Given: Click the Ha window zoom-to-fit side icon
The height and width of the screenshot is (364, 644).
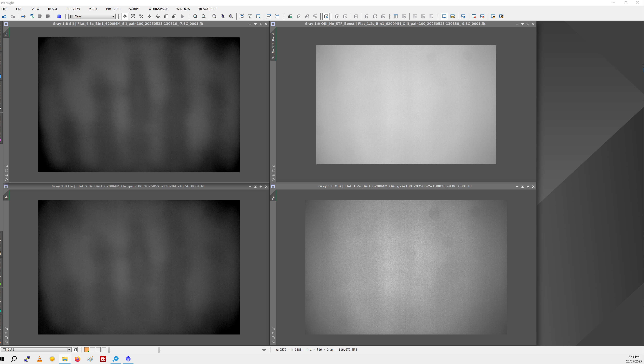Looking at the screenshot, I should click(x=6, y=333).
